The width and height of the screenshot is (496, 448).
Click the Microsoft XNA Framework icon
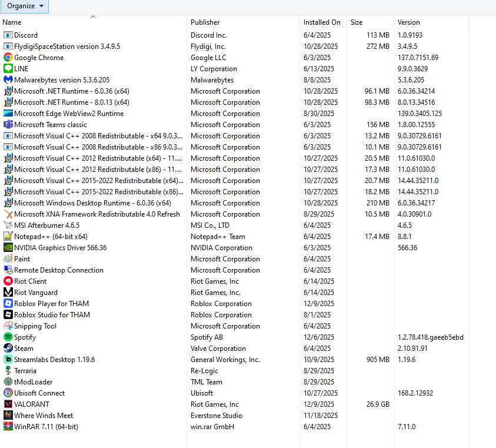click(x=8, y=214)
